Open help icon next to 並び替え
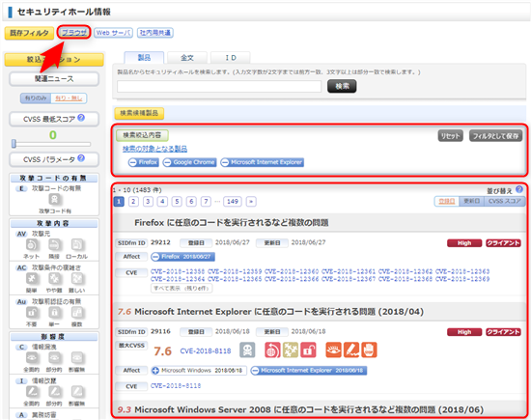 click(x=519, y=189)
